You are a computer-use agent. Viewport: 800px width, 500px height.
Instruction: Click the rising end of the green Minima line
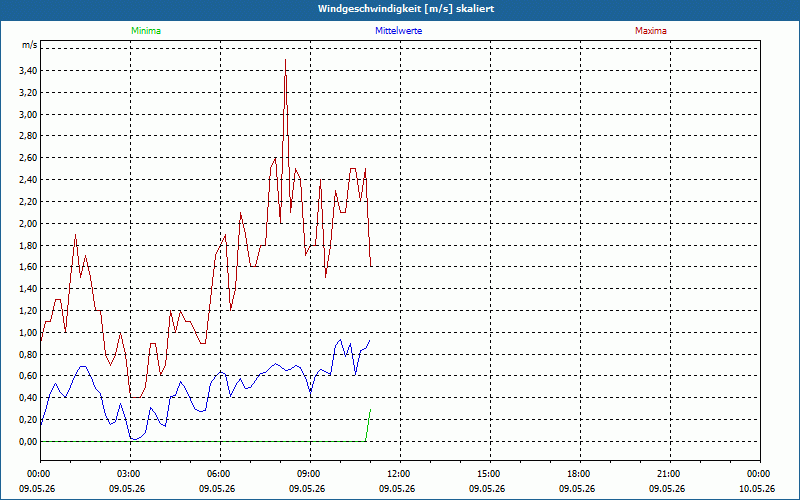pos(370,410)
